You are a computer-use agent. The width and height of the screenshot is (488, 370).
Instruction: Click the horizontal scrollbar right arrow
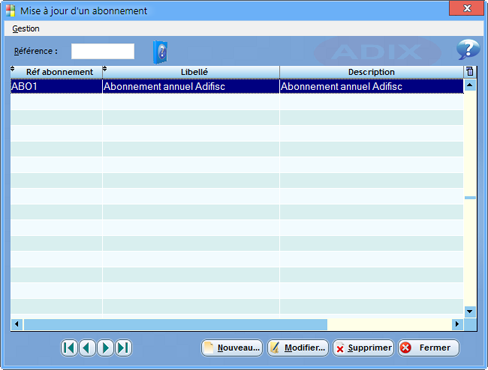pos(457,324)
